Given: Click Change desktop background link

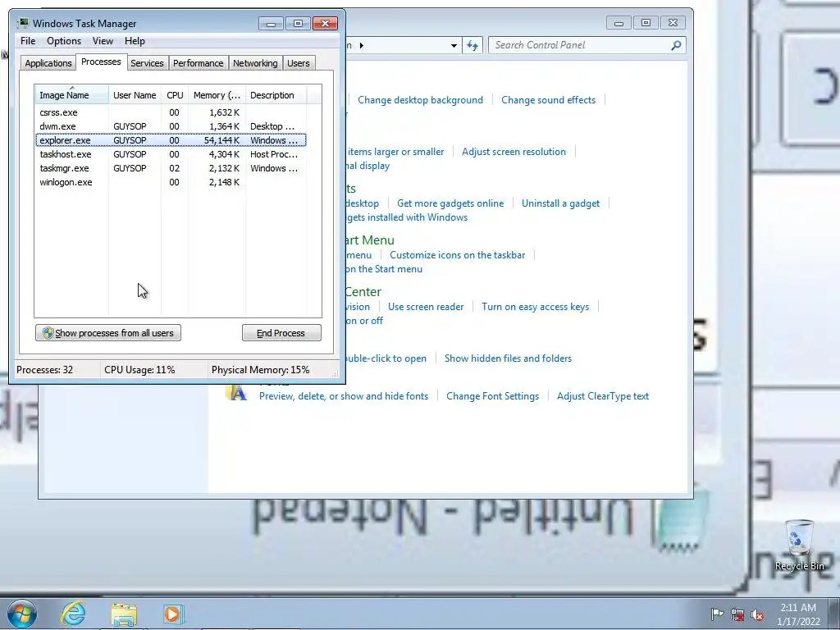Looking at the screenshot, I should point(420,99).
